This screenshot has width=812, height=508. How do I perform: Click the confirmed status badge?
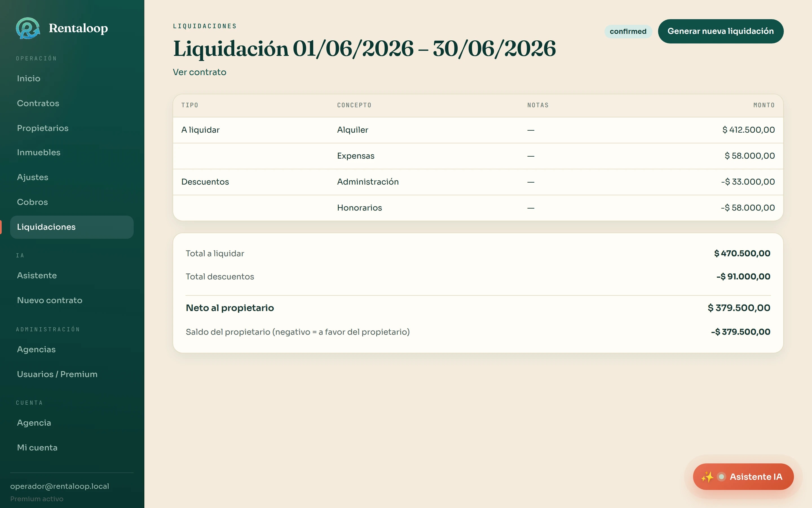pos(628,31)
